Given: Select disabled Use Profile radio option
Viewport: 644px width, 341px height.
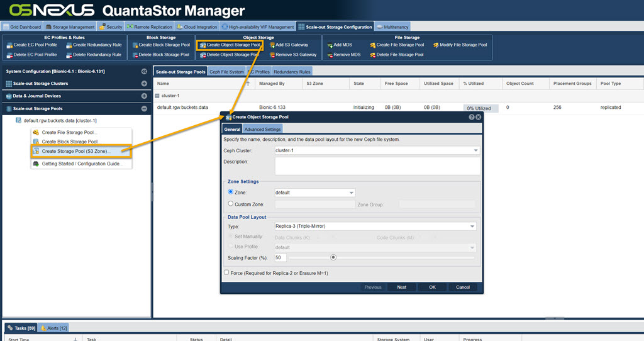Looking at the screenshot, I should click(x=230, y=246).
